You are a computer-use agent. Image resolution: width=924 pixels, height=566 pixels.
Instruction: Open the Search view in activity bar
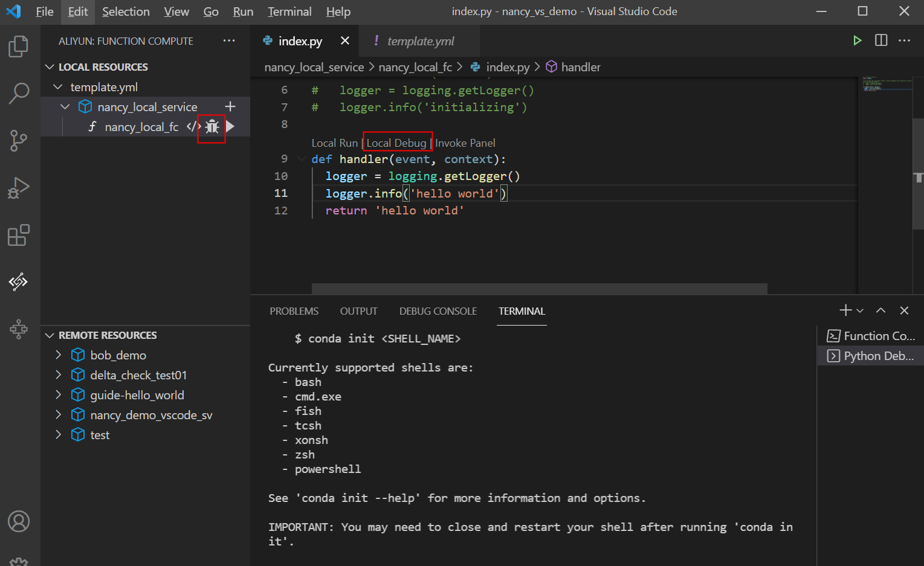(19, 94)
